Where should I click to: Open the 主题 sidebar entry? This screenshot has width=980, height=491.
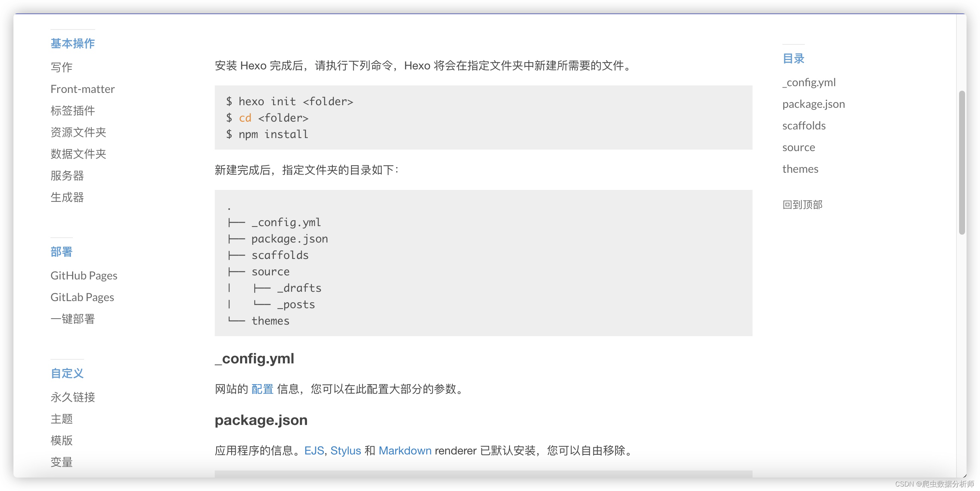point(61,419)
